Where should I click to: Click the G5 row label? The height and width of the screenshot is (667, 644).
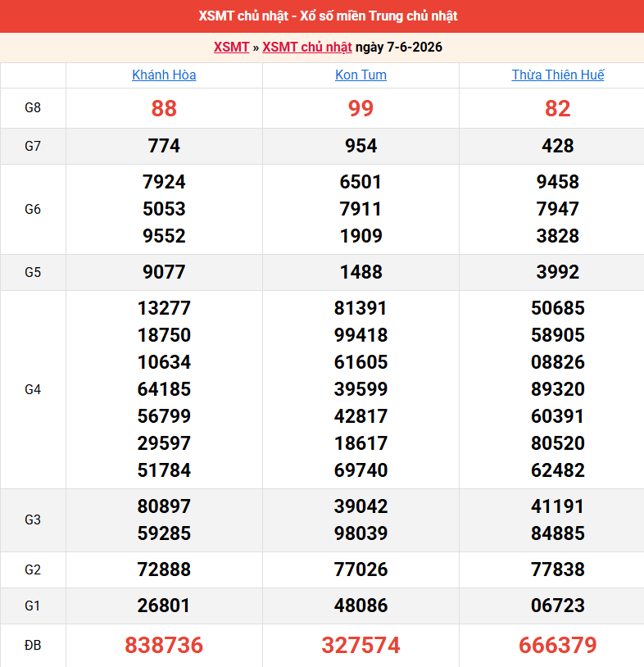pyautogui.click(x=33, y=272)
